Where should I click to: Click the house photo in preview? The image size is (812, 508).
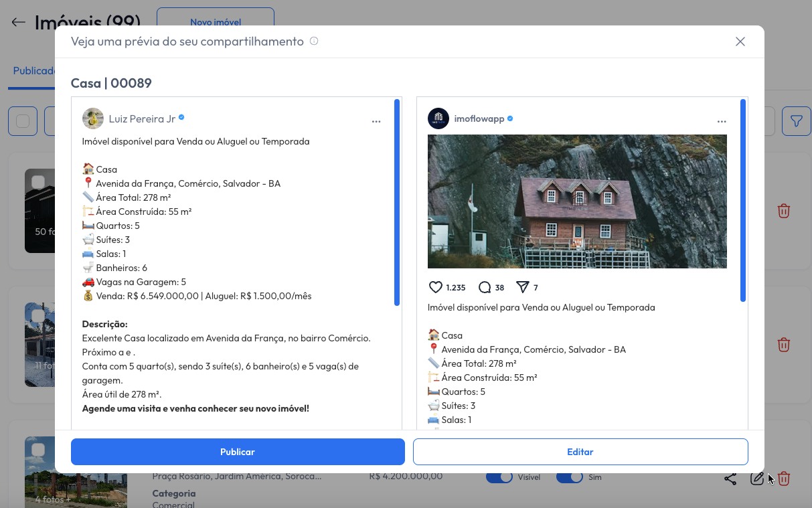(577, 201)
